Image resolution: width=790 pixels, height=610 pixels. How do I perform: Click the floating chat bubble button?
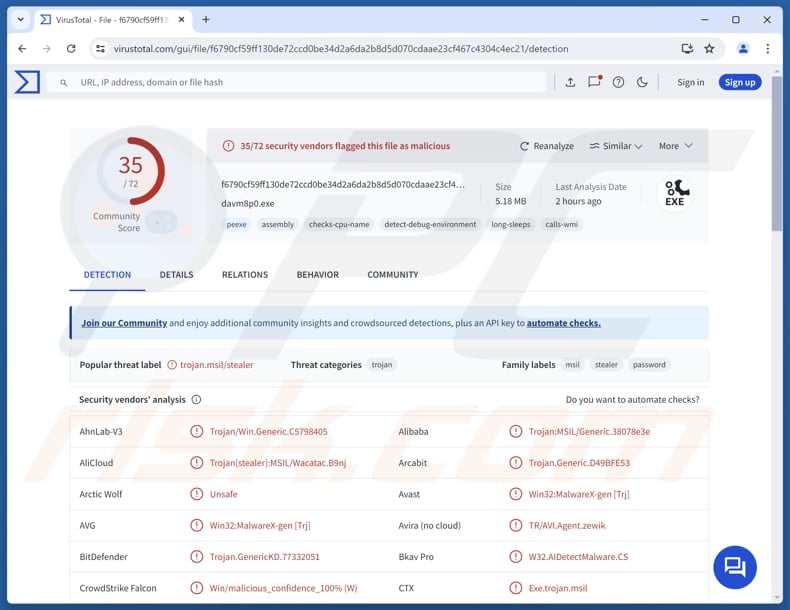pyautogui.click(x=735, y=567)
